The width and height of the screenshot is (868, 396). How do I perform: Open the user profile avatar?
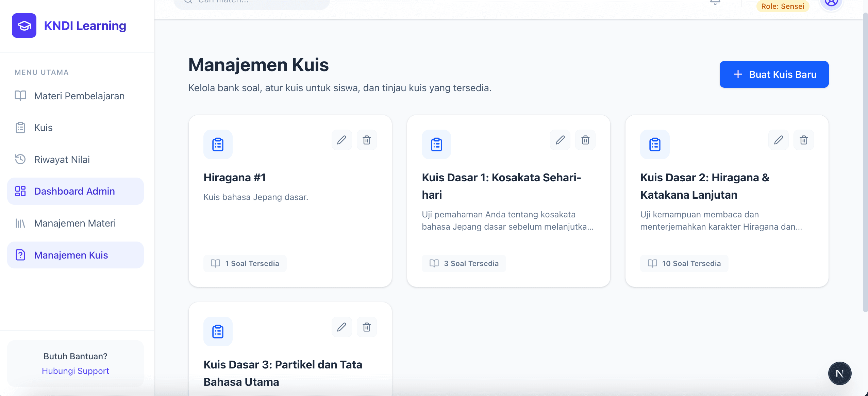tap(831, 3)
